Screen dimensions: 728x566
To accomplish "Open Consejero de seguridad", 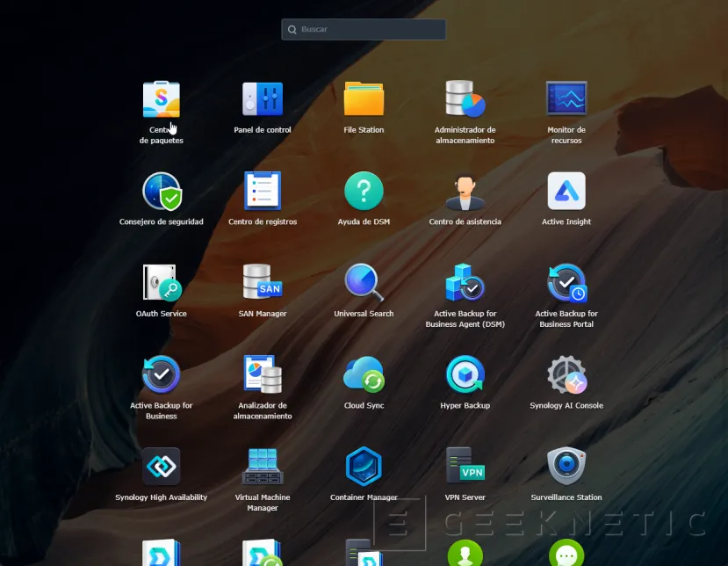I will [x=162, y=192].
